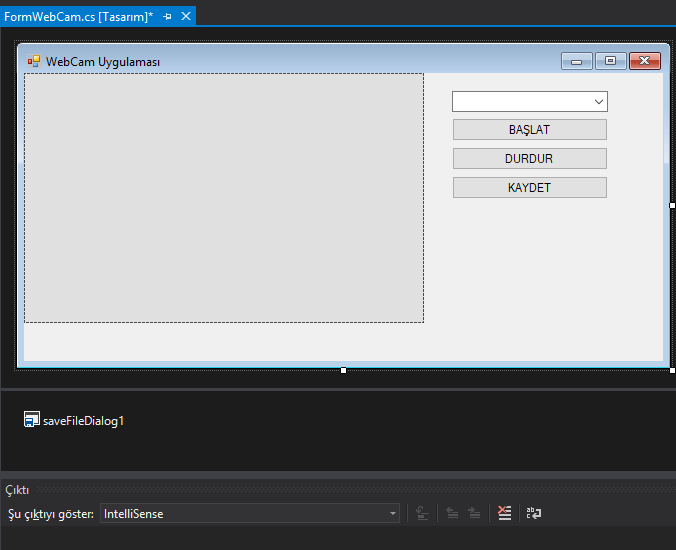Click the form's bottom-right corner resize handle
Screen dimensions: 676x550
coord(672,370)
